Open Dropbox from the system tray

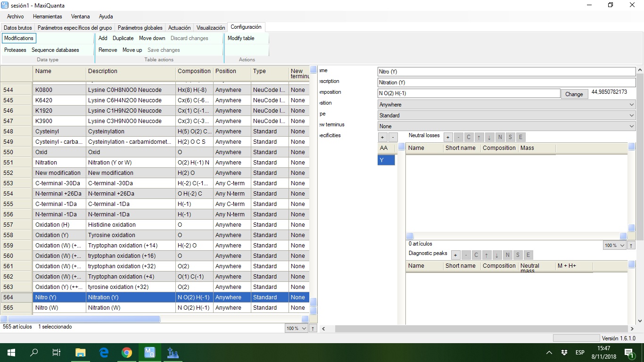point(564,353)
